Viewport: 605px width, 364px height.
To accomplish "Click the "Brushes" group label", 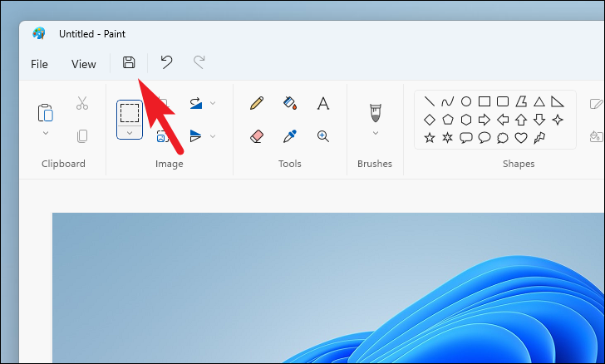I will (x=375, y=164).
